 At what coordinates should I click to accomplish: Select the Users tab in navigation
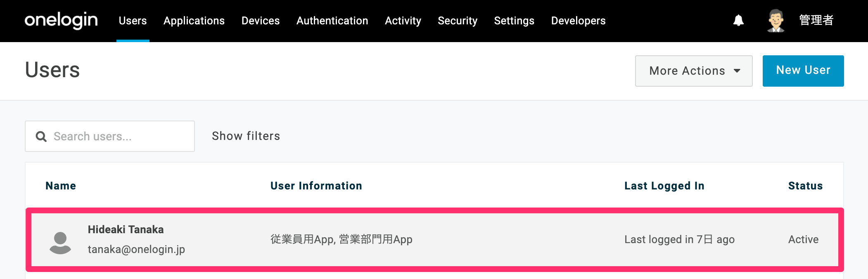tap(133, 21)
